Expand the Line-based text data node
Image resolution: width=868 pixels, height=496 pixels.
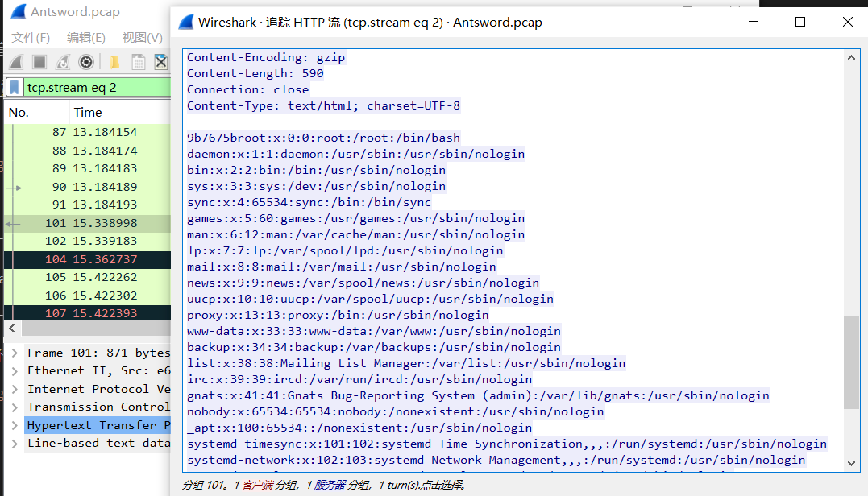click(14, 443)
